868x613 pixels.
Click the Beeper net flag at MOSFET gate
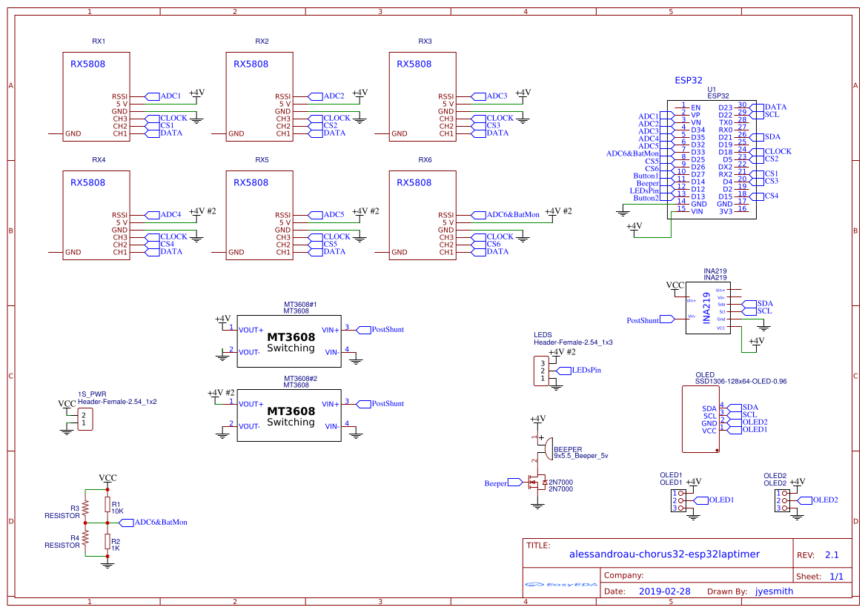point(503,483)
